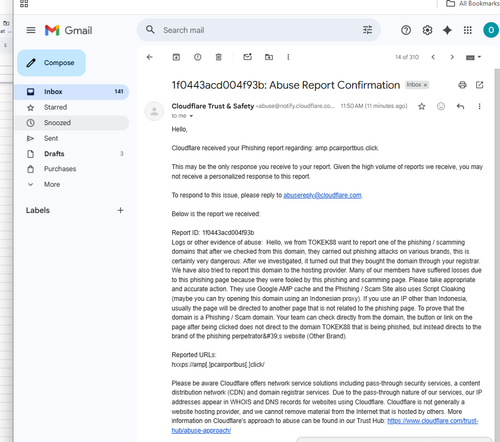Screen dimensions: 500x442
Task: Open the Gemini sparkle icon
Action: coord(447,30)
